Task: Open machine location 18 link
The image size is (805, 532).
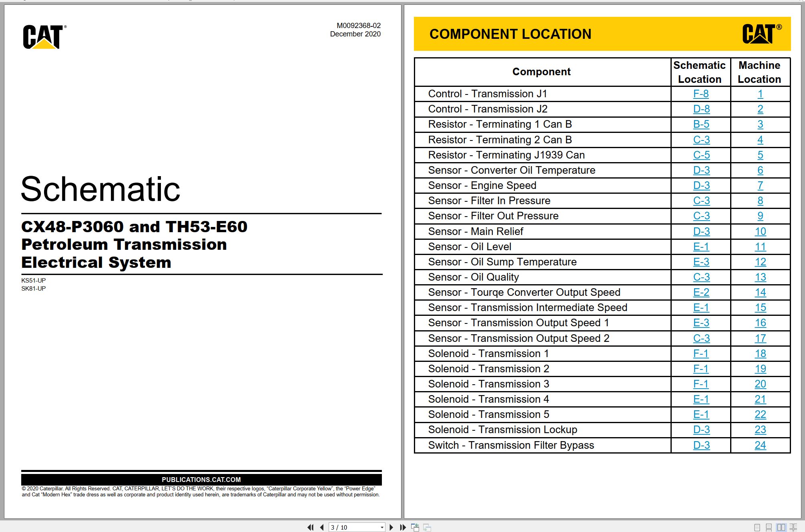Action: (760, 353)
